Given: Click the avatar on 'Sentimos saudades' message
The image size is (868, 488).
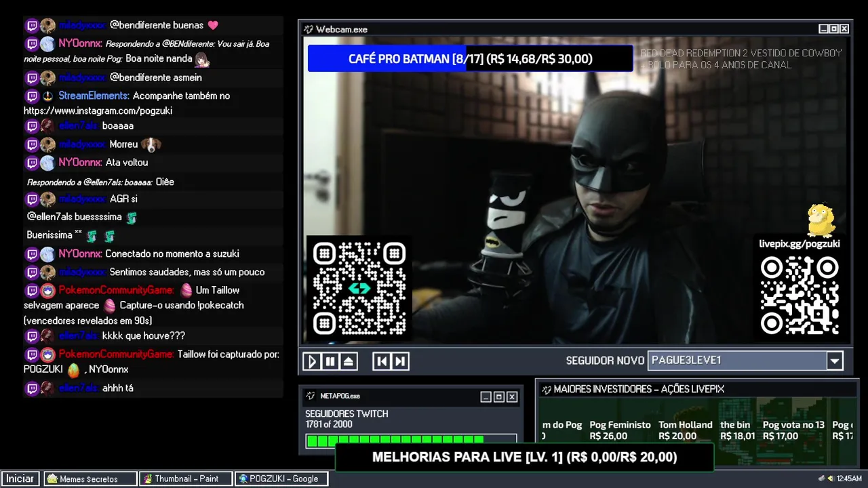Looking at the screenshot, I should tap(47, 272).
